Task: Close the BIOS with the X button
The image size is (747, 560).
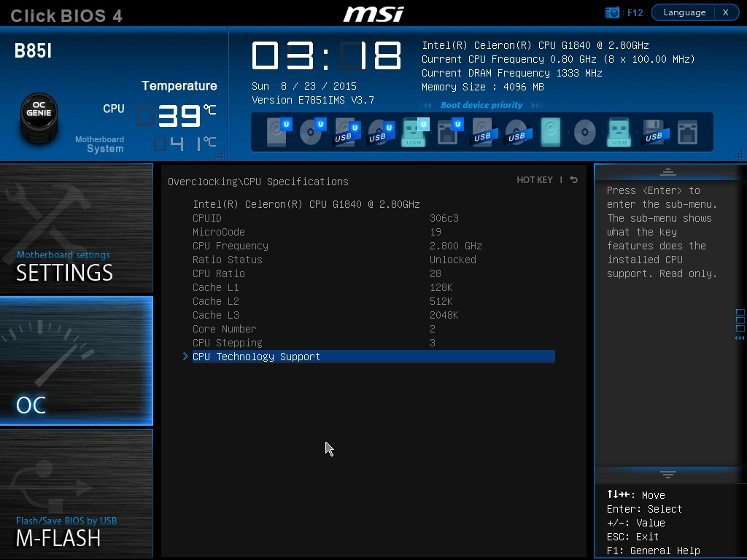Action: click(726, 12)
